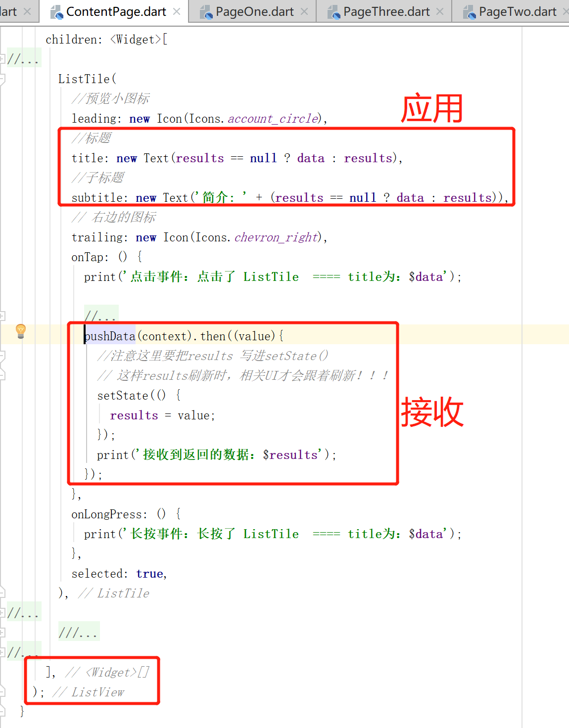This screenshot has width=569, height=728.
Task: Expand folded comment above pushData call
Action: point(100,315)
